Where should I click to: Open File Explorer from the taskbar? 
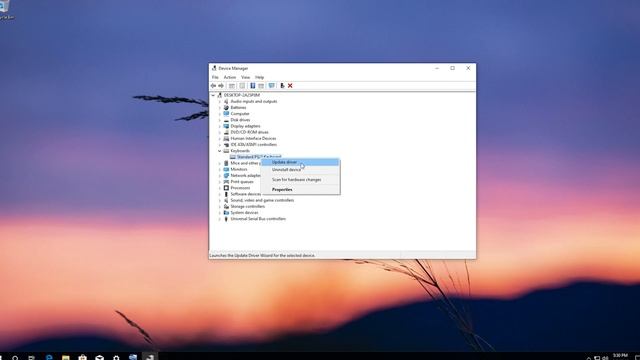pos(66,358)
